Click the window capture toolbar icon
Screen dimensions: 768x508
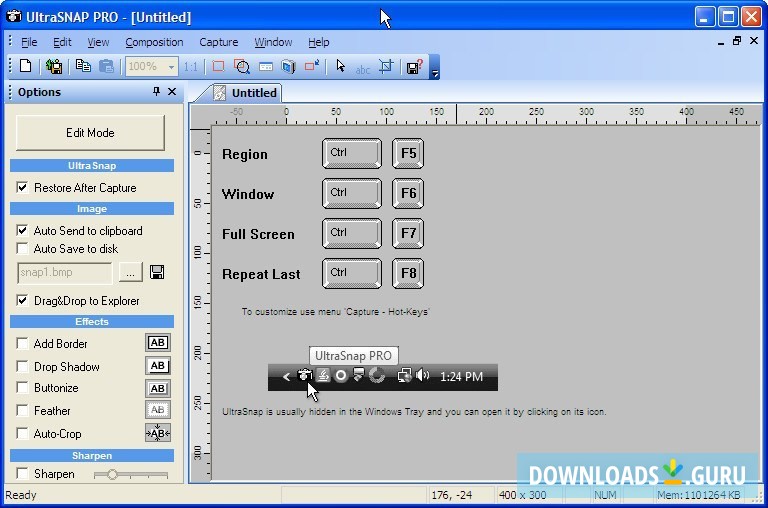pyautogui.click(x=266, y=66)
